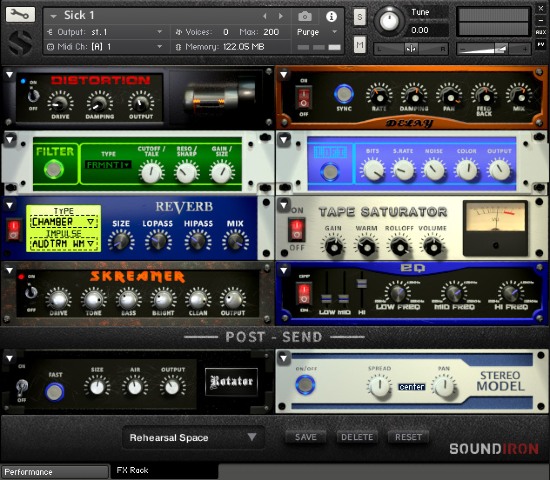Open instrument edit wrench icon
This screenshot has width=550, height=480.
point(20,14)
